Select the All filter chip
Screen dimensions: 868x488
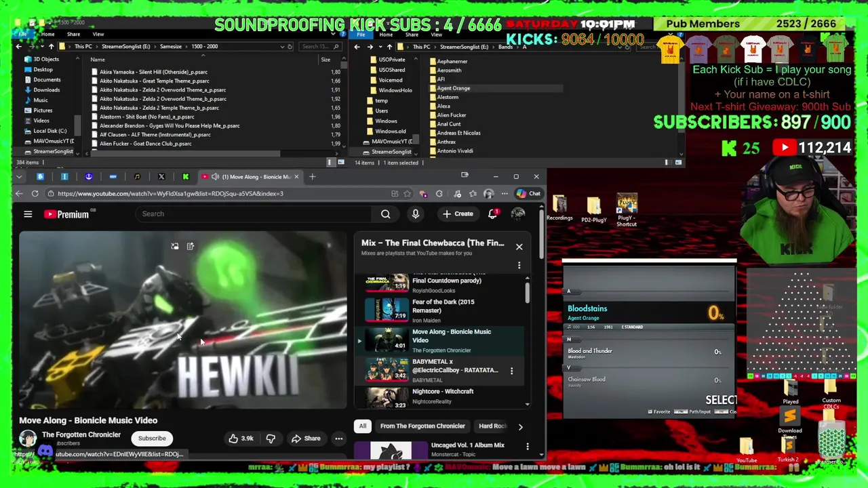coord(363,426)
